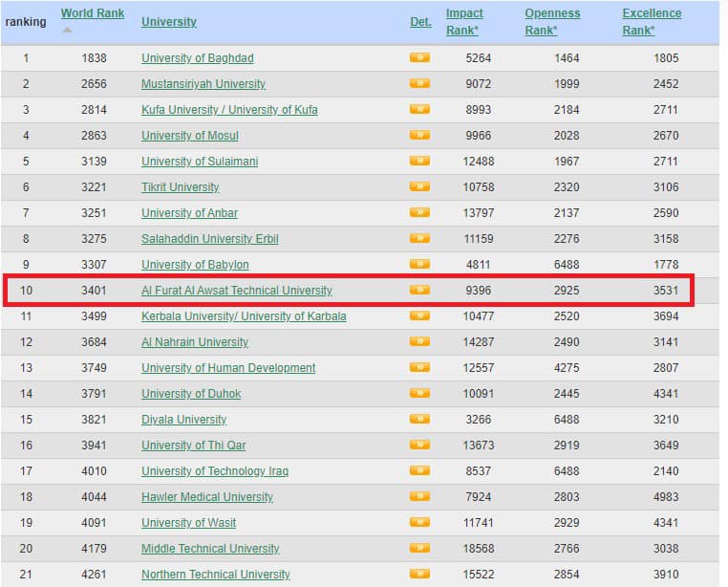Open Al Furat Al Awsat Technical University link
The image size is (728, 587).
point(236,291)
